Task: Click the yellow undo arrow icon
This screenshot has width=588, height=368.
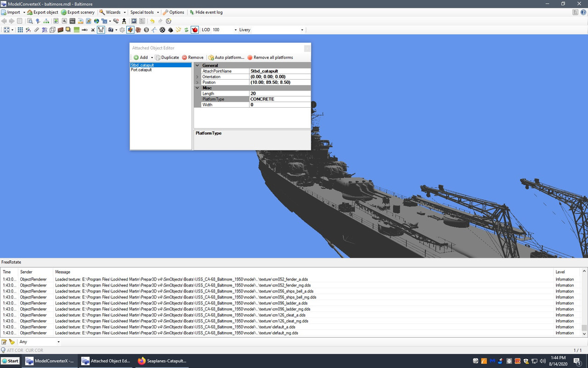Action: point(152,21)
